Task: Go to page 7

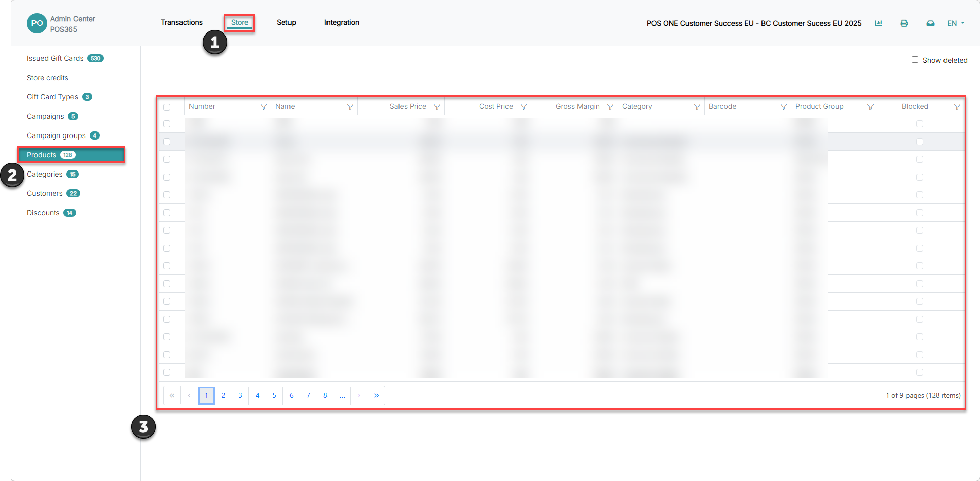Action: coord(308,395)
